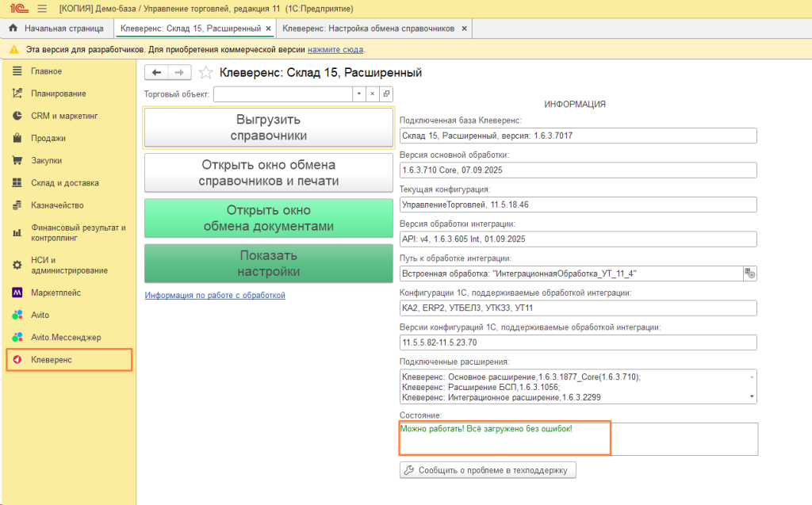Expand the Торговый объект dropdown list
The image size is (812, 505).
358,94
